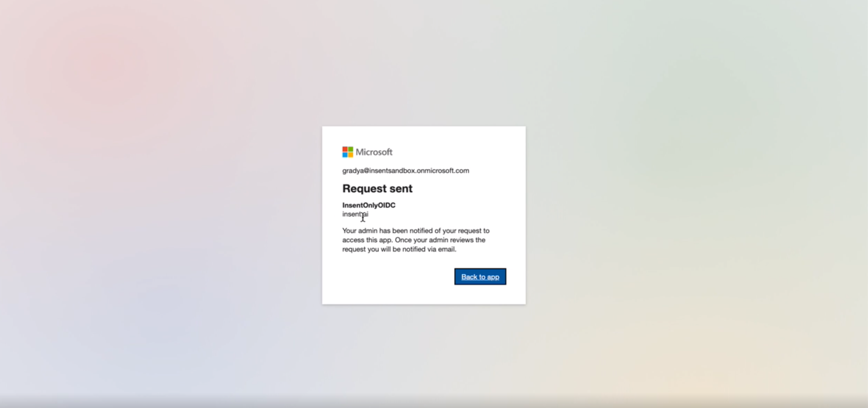
Task: Click the Request sent heading
Action: (x=377, y=188)
